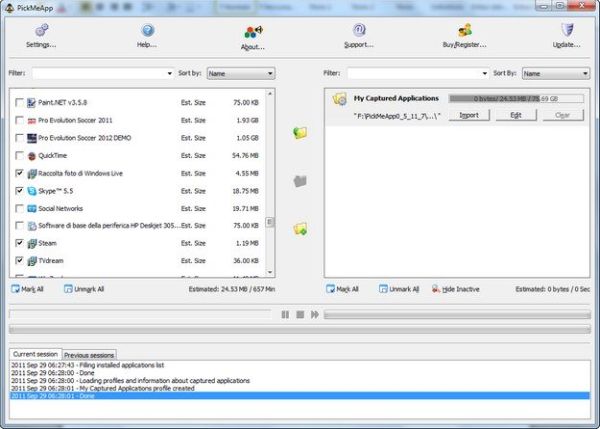Check the Pro Evolution Soccer 2011 checkbox

[x=19, y=120]
